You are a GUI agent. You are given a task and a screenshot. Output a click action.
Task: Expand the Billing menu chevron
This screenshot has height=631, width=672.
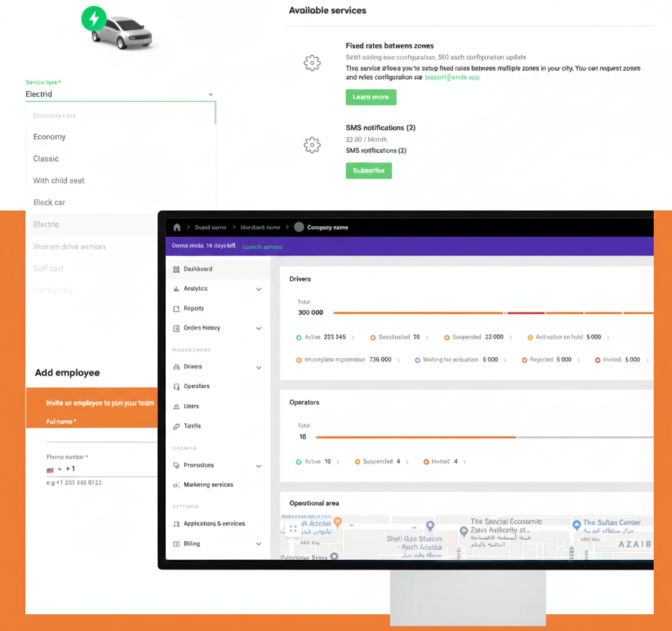click(258, 544)
